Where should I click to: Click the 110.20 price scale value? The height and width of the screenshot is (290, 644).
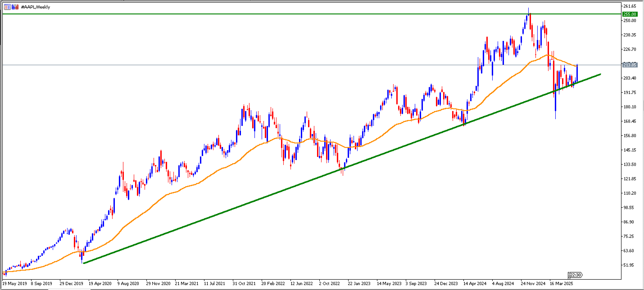pyautogui.click(x=630, y=193)
